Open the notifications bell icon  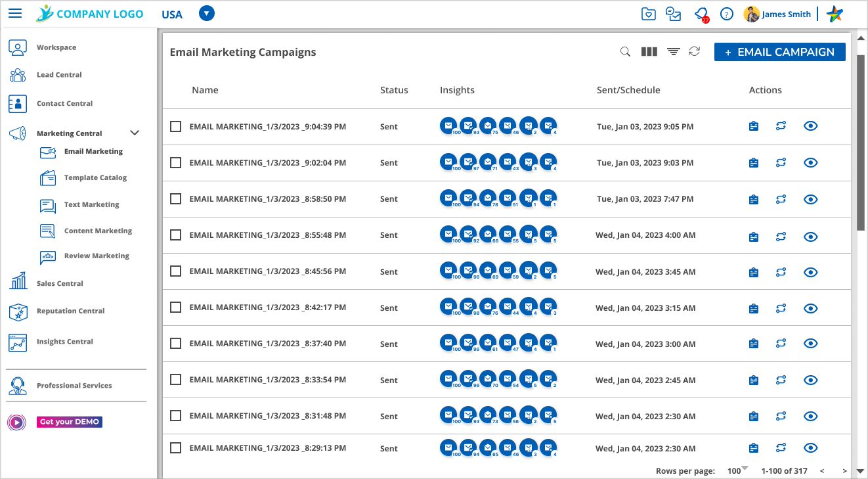[701, 14]
